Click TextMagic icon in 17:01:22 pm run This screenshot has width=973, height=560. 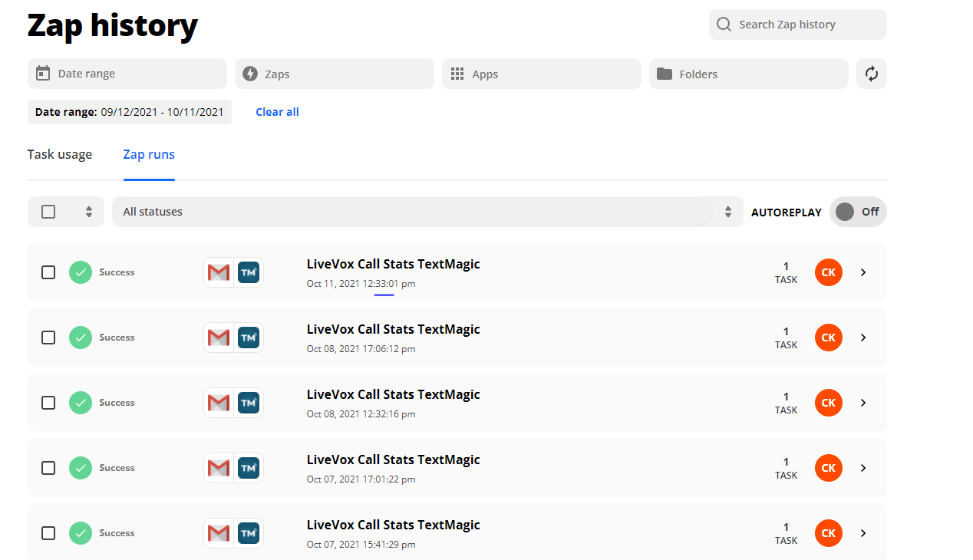249,468
